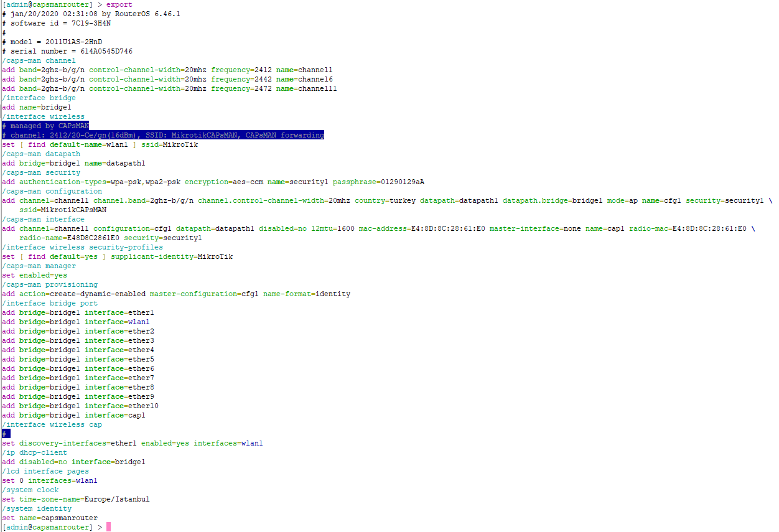Click the '/caps-man configuration' line
Viewport: 779px width, 532px height.
[52, 191]
